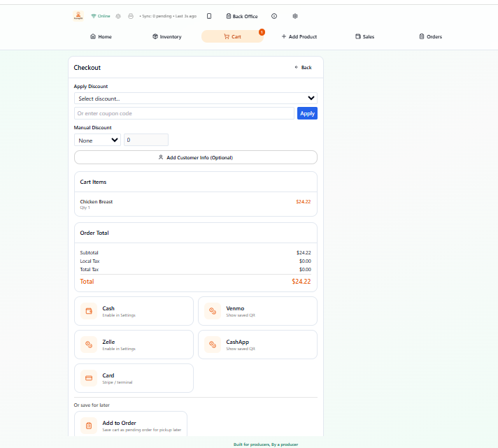Open the Cart tab
The width and height of the screenshot is (498, 448).
(x=232, y=36)
